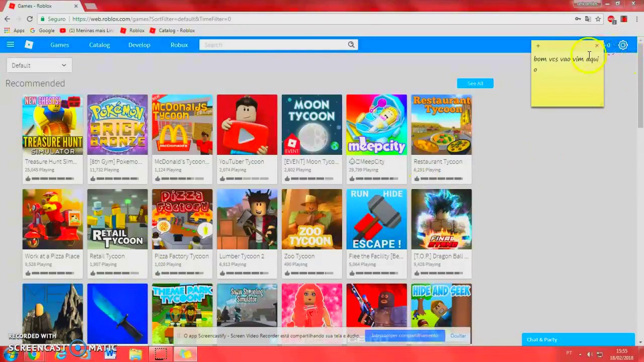Open Treasure Hunt Simulator game
The width and height of the screenshot is (644, 362).
[x=52, y=139]
